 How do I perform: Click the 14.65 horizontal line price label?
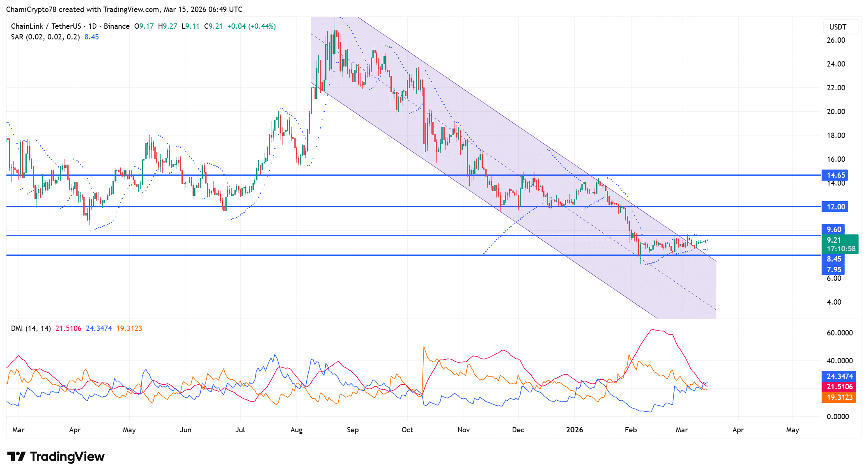(835, 175)
